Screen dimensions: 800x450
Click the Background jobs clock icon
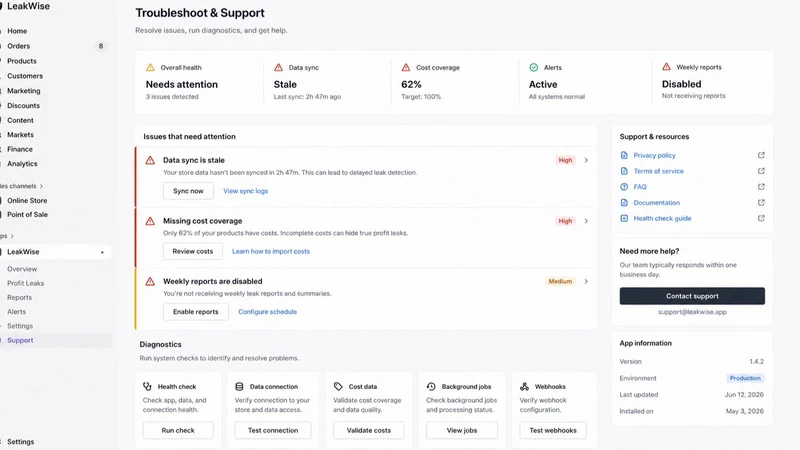pos(431,387)
